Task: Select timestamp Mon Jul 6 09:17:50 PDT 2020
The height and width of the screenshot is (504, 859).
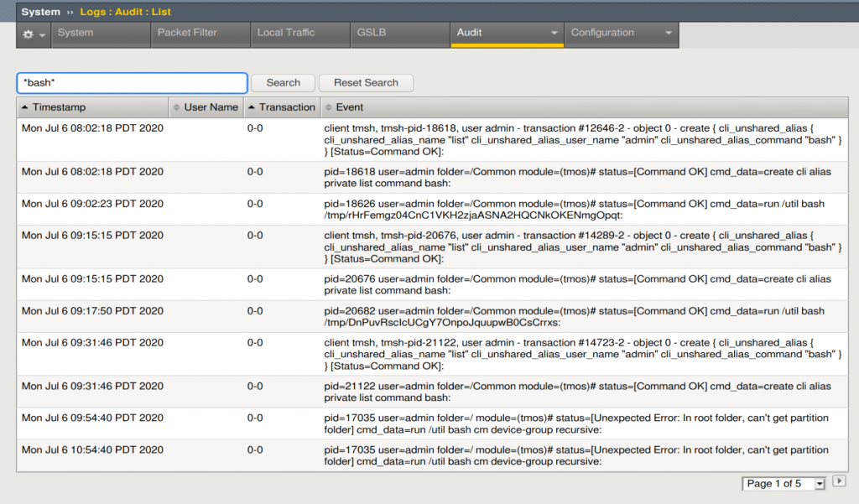Action: tap(92, 311)
